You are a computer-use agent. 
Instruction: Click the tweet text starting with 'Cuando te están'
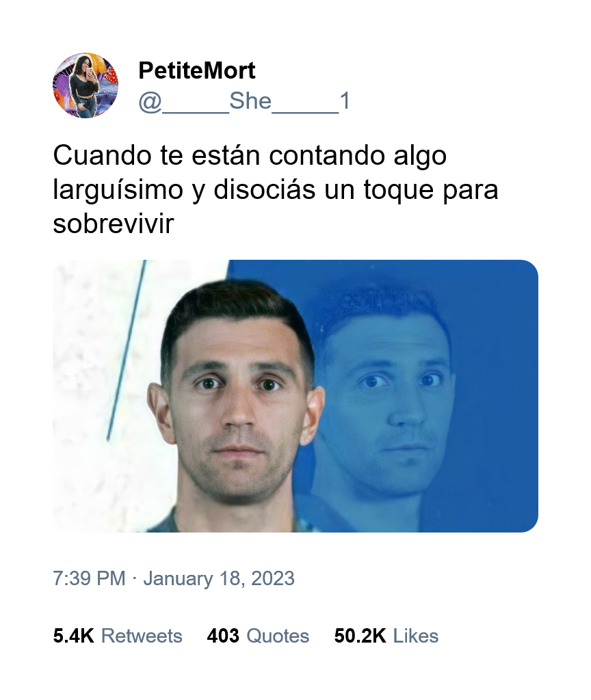tap(275, 189)
